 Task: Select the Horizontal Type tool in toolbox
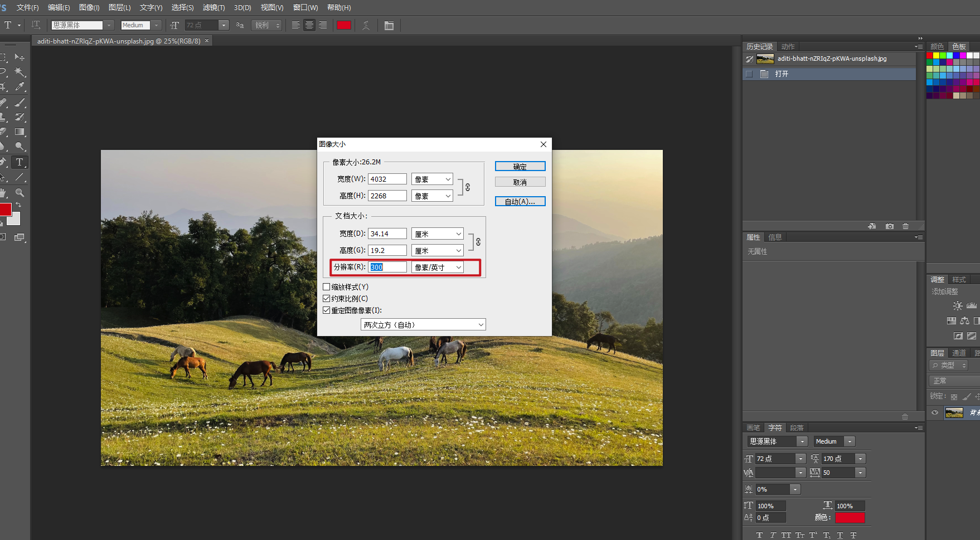click(x=20, y=162)
